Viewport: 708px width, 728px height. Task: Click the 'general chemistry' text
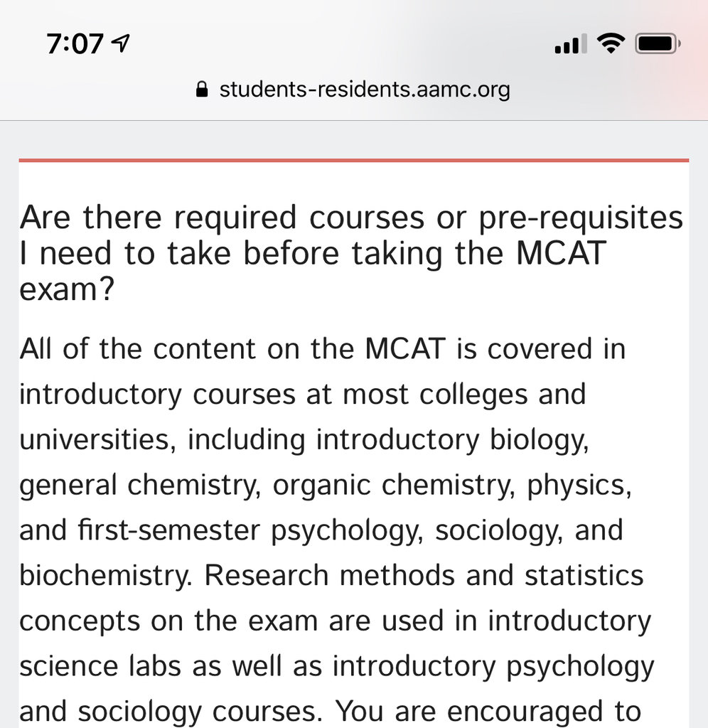tap(139, 485)
